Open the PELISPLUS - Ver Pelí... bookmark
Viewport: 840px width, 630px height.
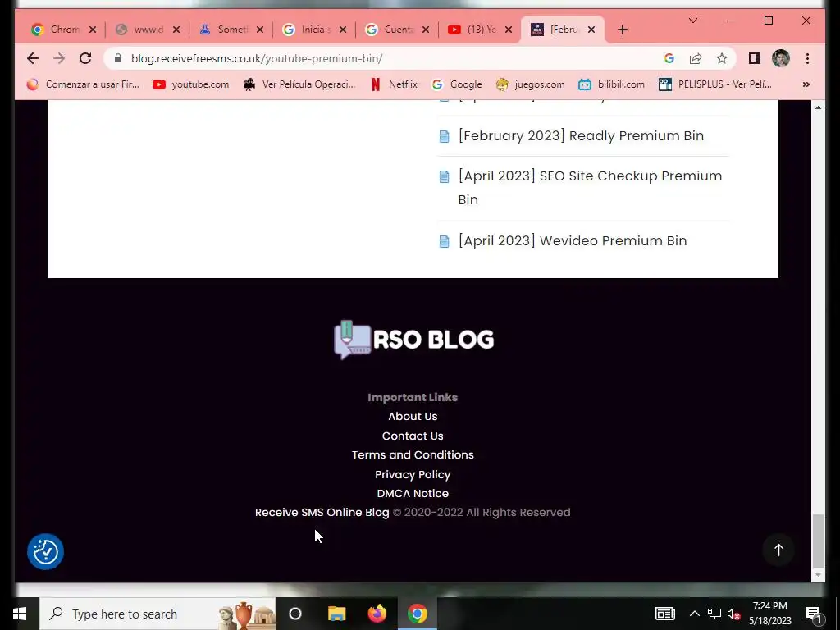(x=715, y=84)
